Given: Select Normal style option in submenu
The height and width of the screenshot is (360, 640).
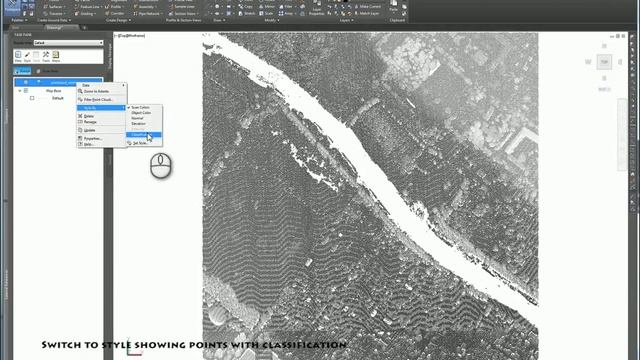Looking at the screenshot, I should [144, 118].
